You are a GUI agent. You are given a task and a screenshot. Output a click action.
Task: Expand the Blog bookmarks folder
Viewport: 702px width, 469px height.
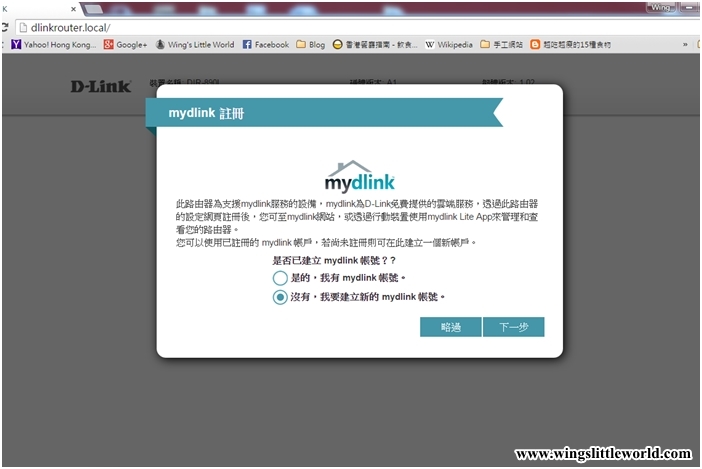(x=310, y=45)
